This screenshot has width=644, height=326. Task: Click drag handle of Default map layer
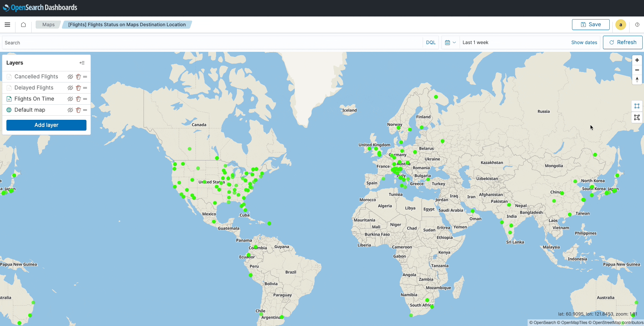coord(85,110)
